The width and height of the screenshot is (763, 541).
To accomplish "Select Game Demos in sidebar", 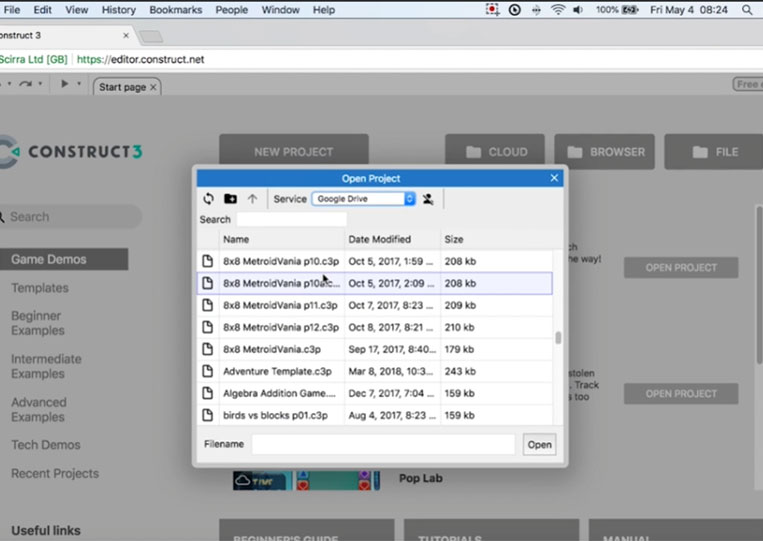I will tap(64, 259).
